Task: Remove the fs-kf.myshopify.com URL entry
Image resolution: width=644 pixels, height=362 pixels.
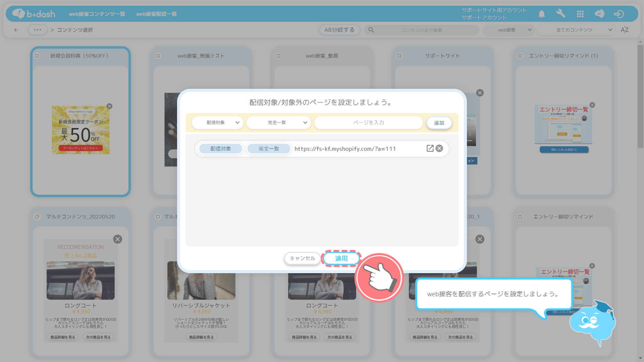Action: [439, 148]
